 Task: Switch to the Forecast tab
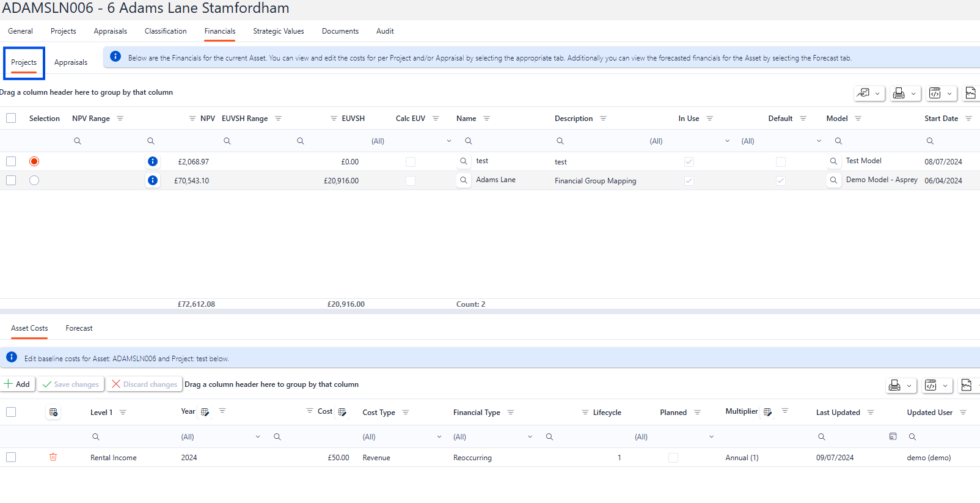79,328
